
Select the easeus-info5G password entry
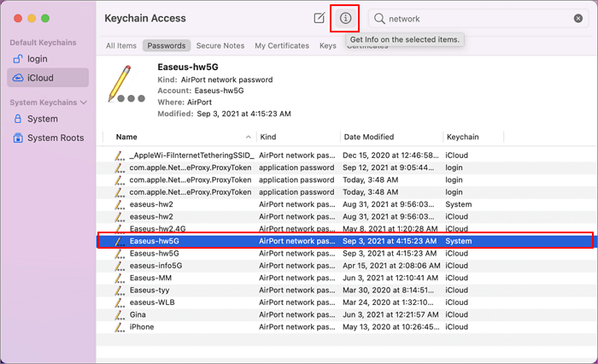156,266
